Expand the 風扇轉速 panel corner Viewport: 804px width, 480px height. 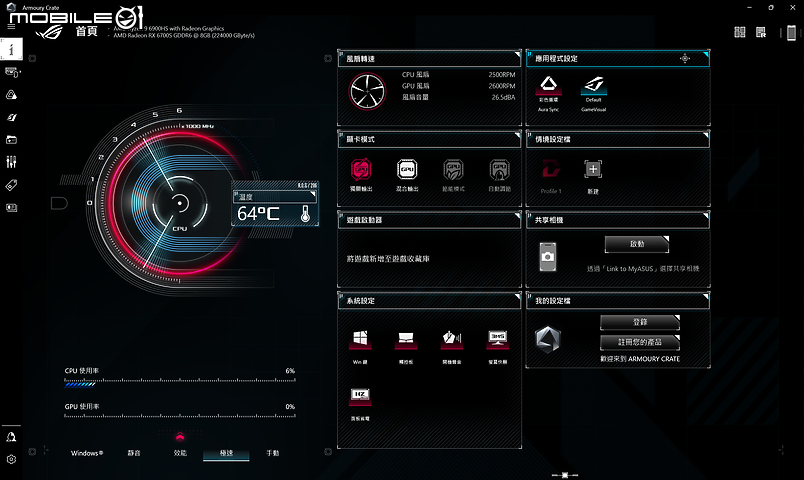click(517, 54)
